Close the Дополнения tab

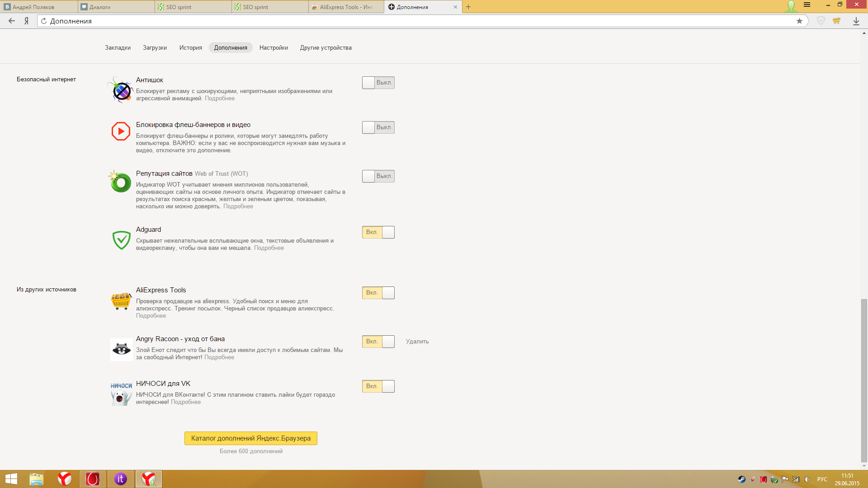[x=455, y=7]
